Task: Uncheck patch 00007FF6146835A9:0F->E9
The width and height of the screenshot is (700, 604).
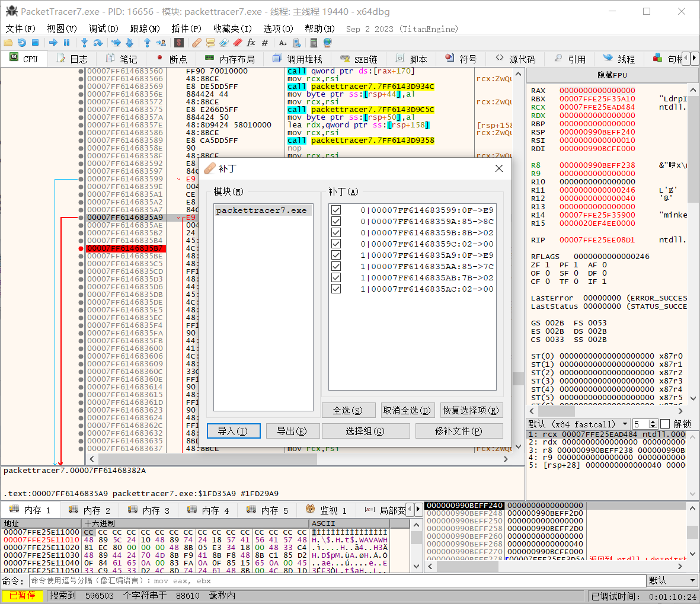Action: coord(336,255)
